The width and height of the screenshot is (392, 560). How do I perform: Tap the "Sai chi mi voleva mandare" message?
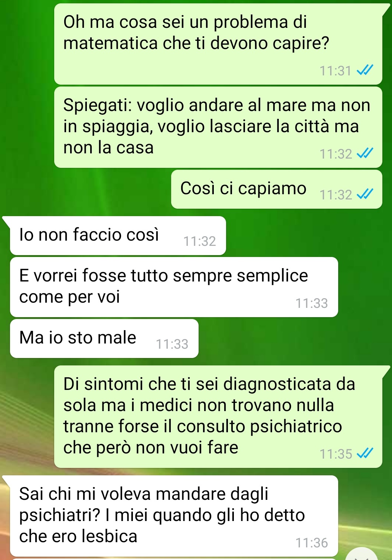(x=174, y=516)
